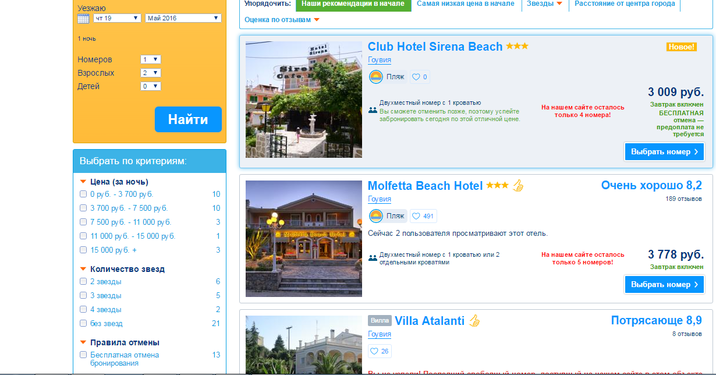Click Club Hotel Sirena Beach wishlist heart
The image size is (716, 375).
click(416, 77)
